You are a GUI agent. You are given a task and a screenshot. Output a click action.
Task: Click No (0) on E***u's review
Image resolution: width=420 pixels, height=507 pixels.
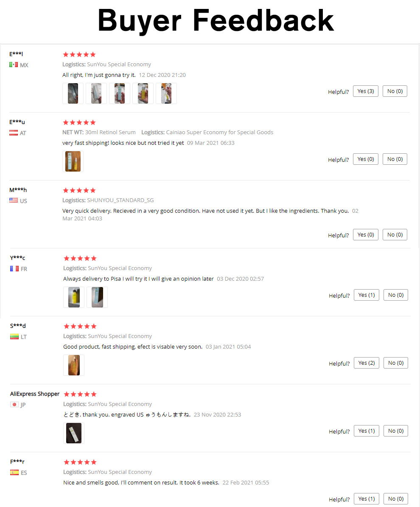click(395, 159)
